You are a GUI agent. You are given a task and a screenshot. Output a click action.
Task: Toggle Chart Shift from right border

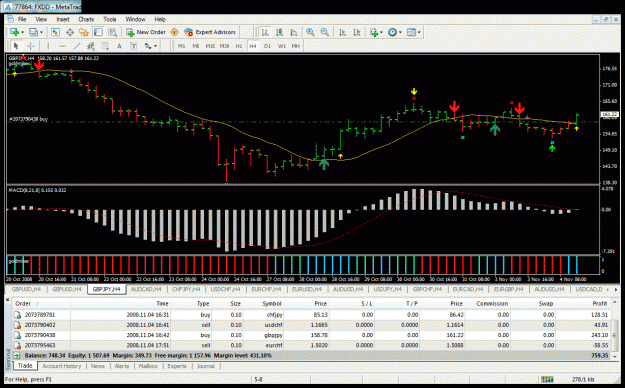357,32
